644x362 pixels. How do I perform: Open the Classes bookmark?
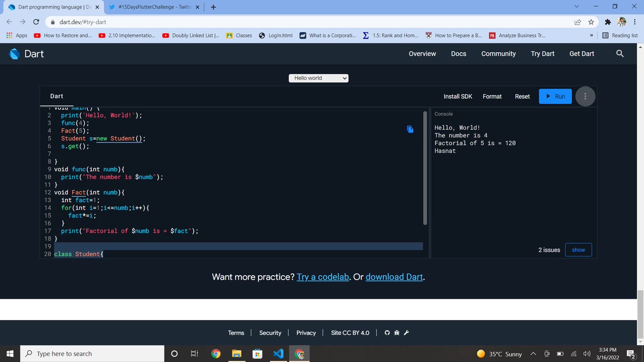click(239, 35)
